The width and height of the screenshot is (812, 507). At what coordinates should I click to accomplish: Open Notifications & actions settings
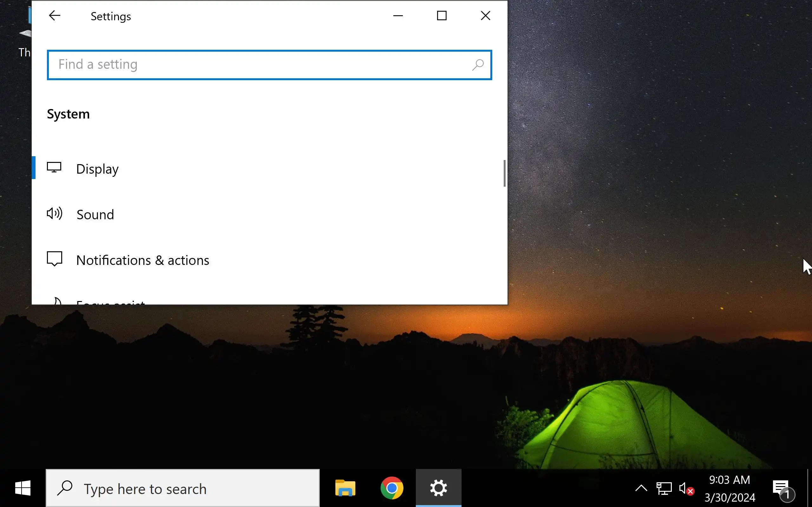point(143,260)
